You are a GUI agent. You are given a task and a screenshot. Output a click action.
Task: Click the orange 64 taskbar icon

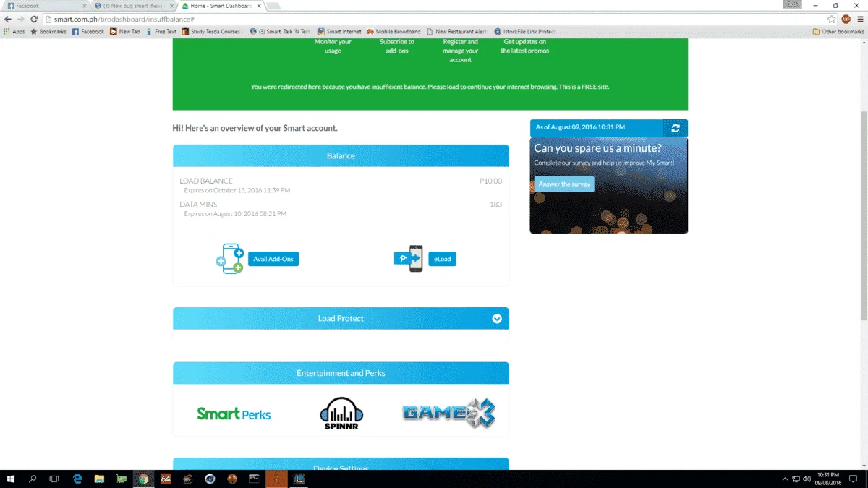(x=166, y=479)
